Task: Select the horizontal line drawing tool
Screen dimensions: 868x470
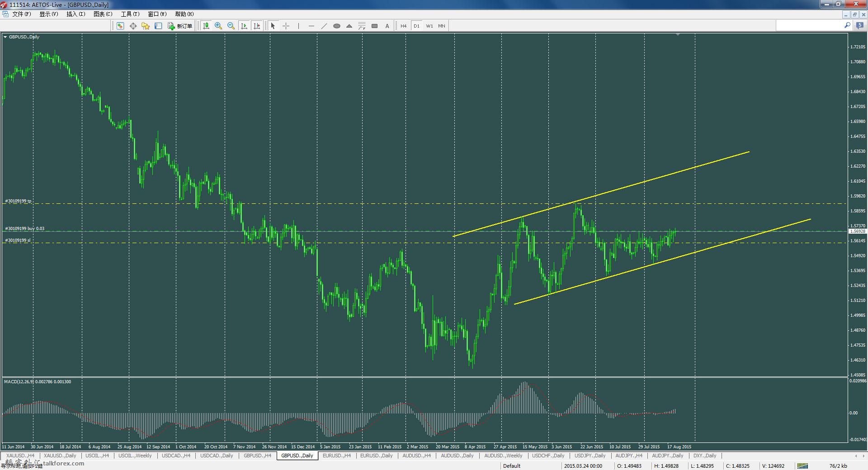Action: coord(311,26)
